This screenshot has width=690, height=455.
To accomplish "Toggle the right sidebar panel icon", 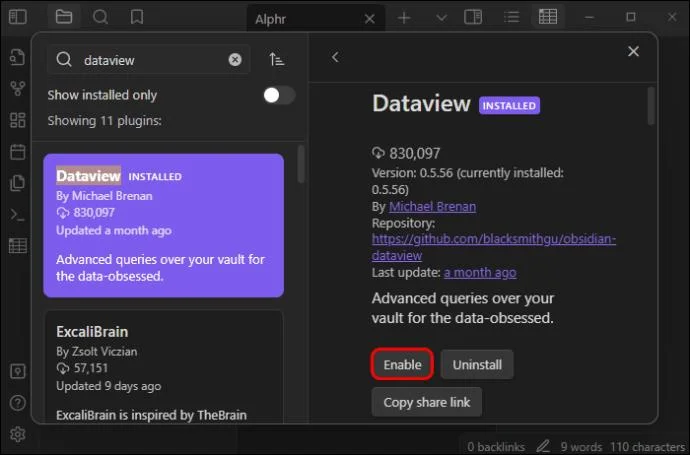I will (x=473, y=18).
